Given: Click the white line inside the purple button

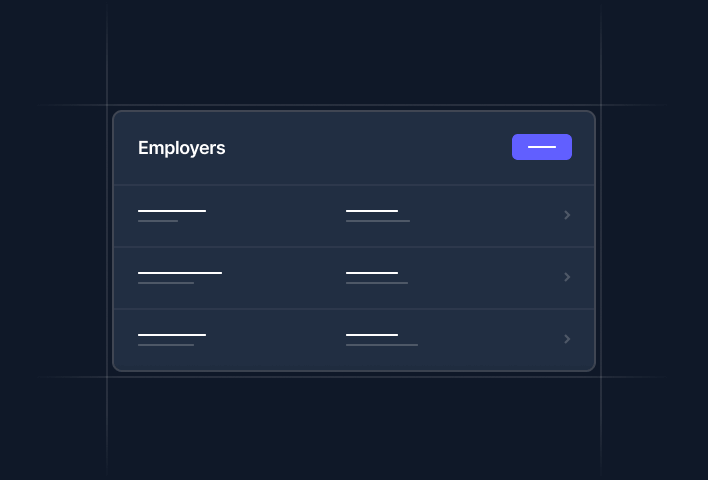Looking at the screenshot, I should pos(541,147).
